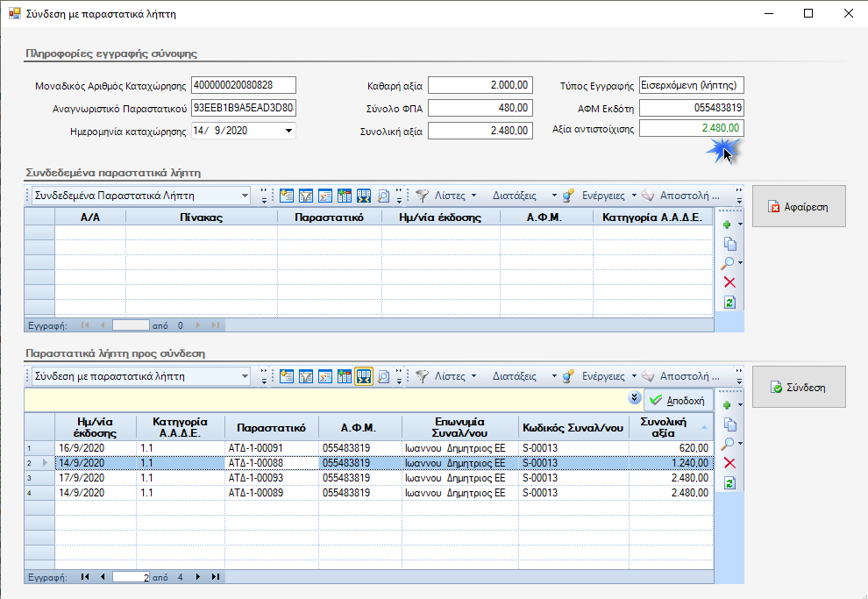
Task: Click the highlighted columns-fit icon in lower toolbar
Action: [x=364, y=376]
